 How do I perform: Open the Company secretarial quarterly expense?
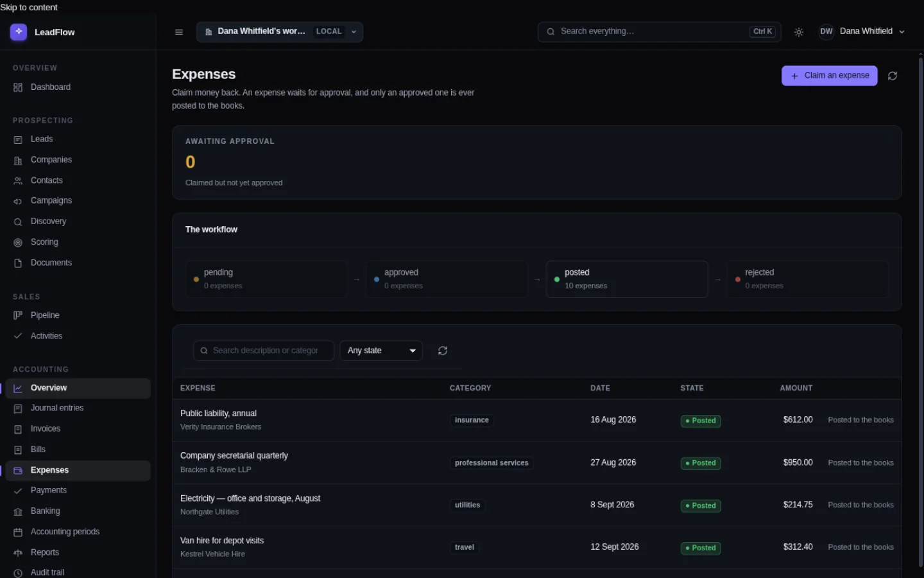tap(234, 456)
